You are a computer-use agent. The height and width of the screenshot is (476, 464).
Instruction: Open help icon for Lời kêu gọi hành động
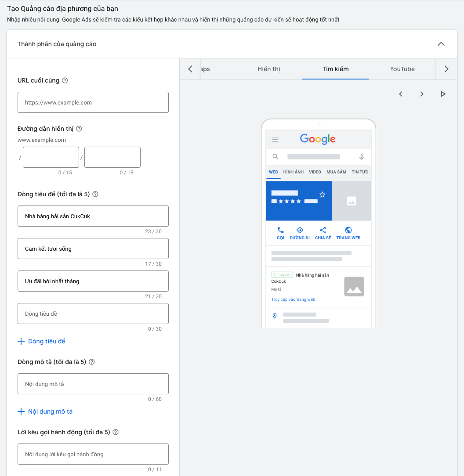(116, 432)
